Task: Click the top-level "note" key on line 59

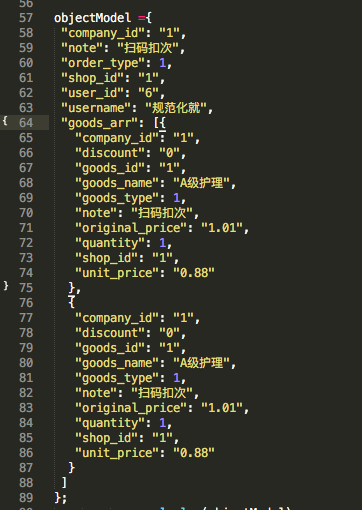Action: coord(82,48)
